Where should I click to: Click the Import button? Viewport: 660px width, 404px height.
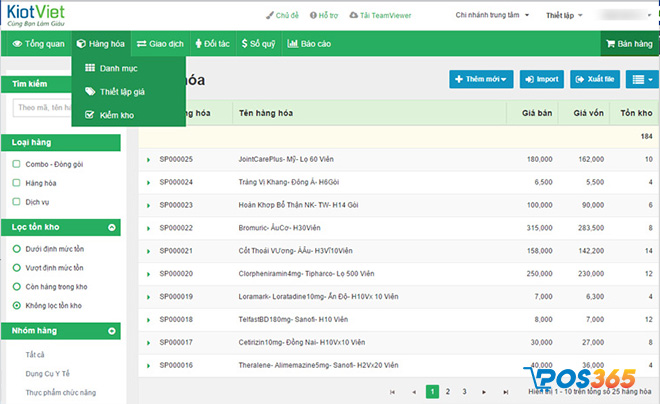click(542, 78)
